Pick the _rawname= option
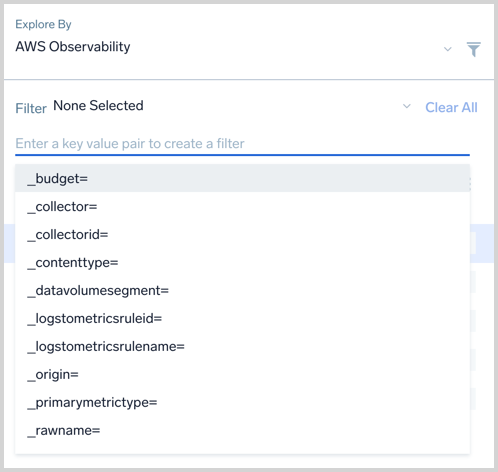498x472 pixels. tap(242, 431)
